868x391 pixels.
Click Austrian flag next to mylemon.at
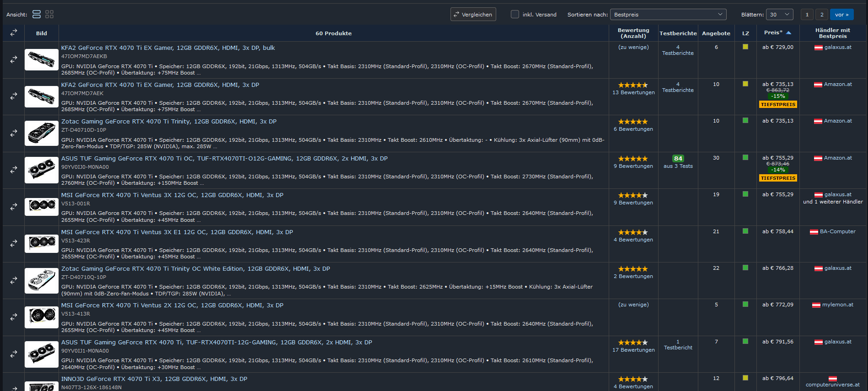[x=816, y=305]
